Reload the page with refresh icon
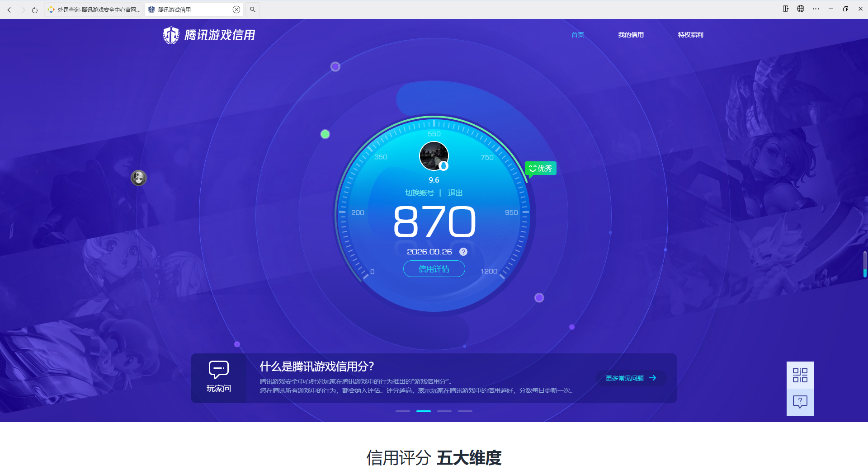Image resolution: width=868 pixels, height=470 pixels. point(35,9)
